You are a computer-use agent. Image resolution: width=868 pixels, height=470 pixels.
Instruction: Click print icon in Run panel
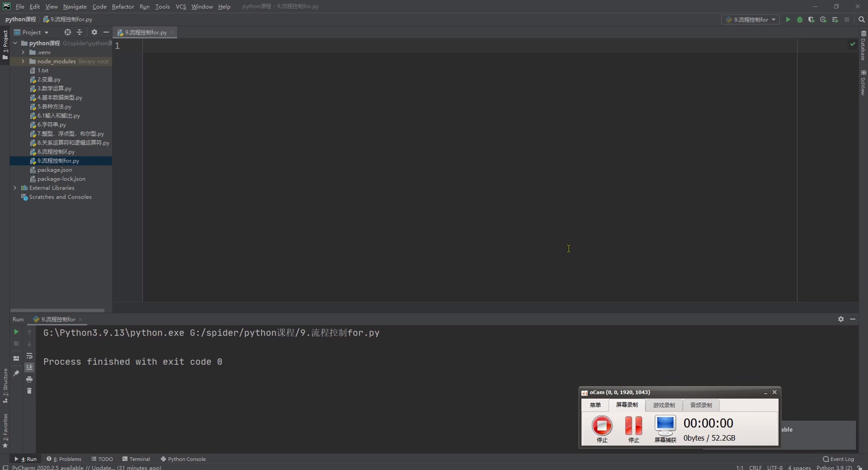[x=29, y=379]
